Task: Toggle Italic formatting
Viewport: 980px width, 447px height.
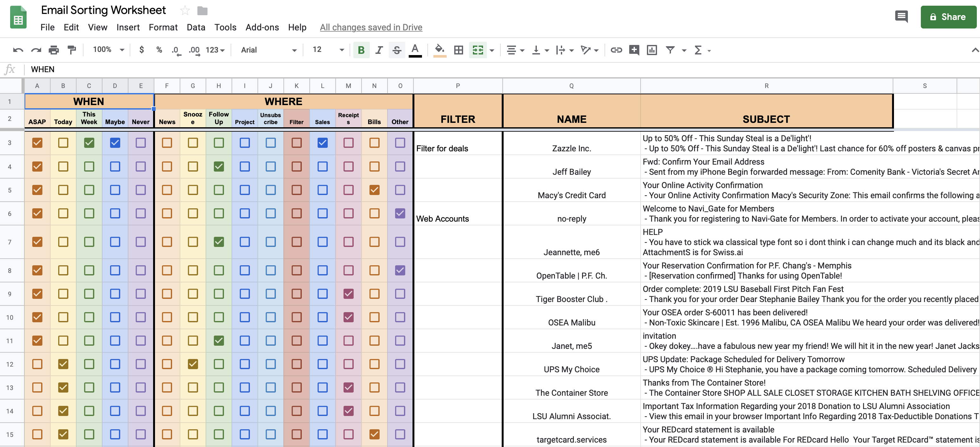Action: [379, 50]
